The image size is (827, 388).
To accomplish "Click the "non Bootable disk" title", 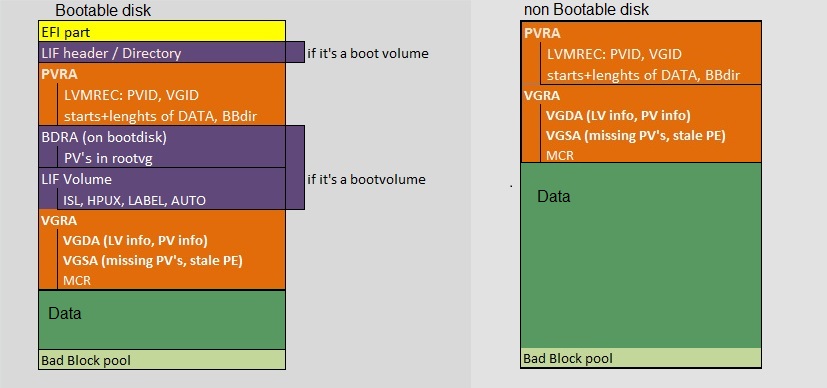I will click(586, 9).
